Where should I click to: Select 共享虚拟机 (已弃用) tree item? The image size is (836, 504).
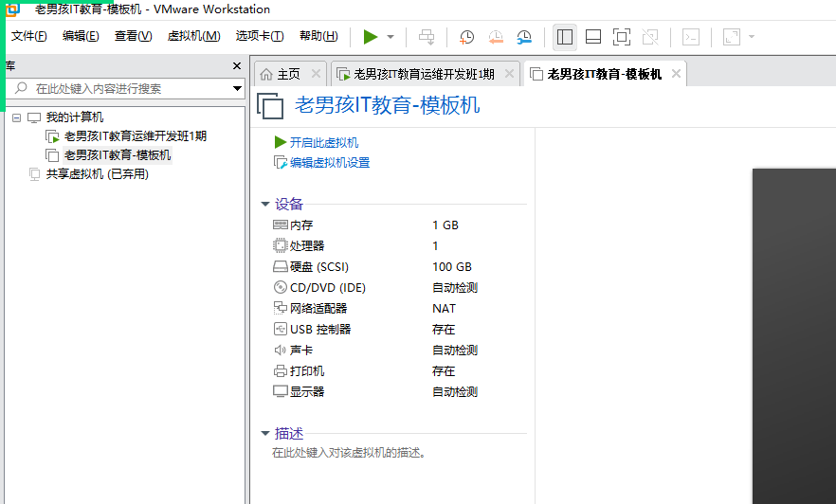click(x=97, y=174)
